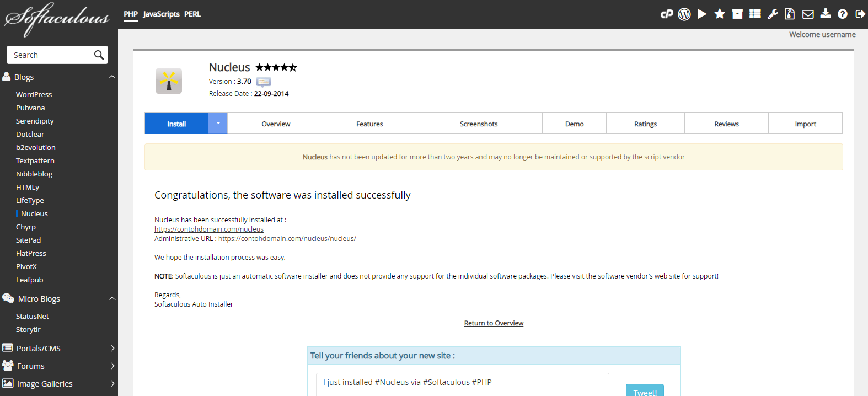868x396 pixels.
Task: Click the Return to Overview link
Action: click(x=494, y=323)
